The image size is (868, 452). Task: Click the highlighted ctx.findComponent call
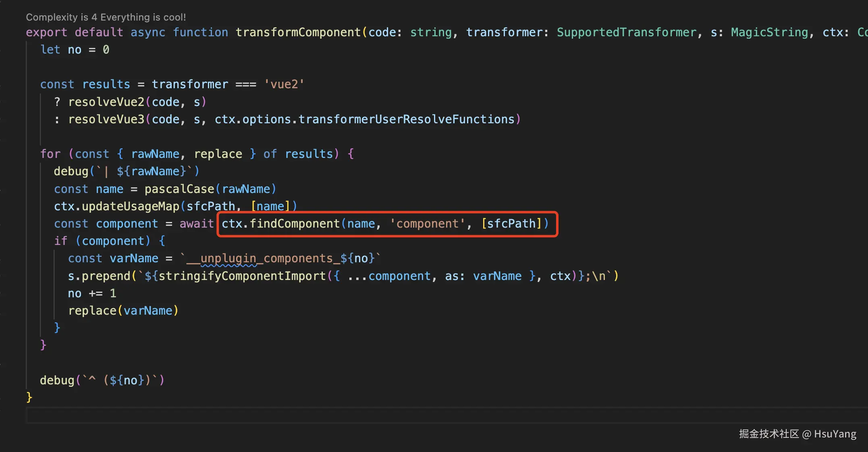click(x=280, y=224)
